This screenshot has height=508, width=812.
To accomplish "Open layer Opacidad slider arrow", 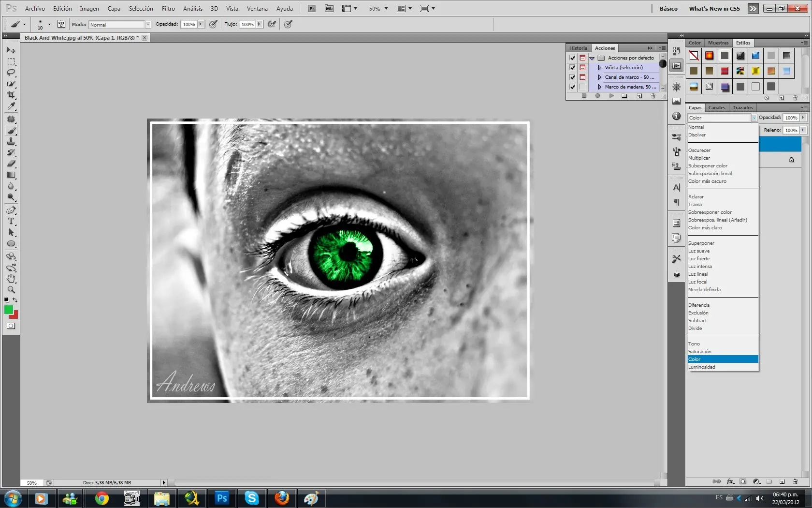I will point(803,118).
